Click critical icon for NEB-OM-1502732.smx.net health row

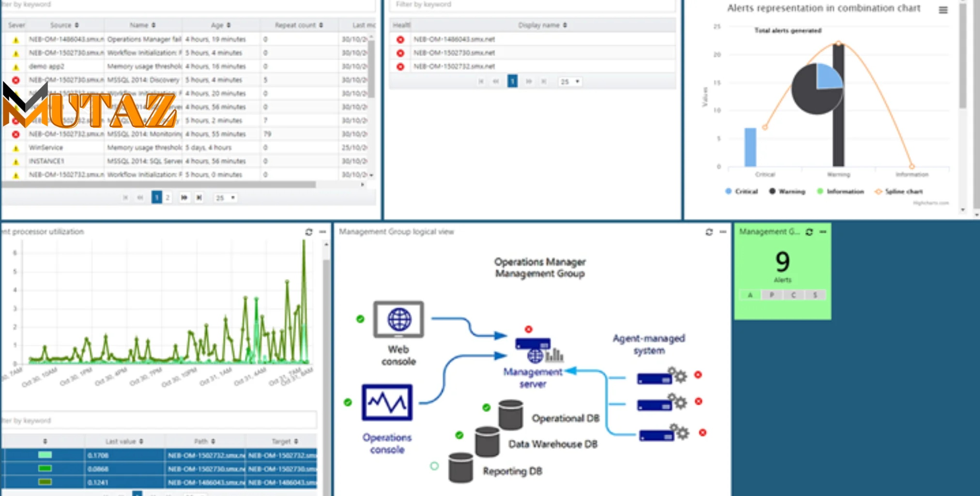coord(400,66)
